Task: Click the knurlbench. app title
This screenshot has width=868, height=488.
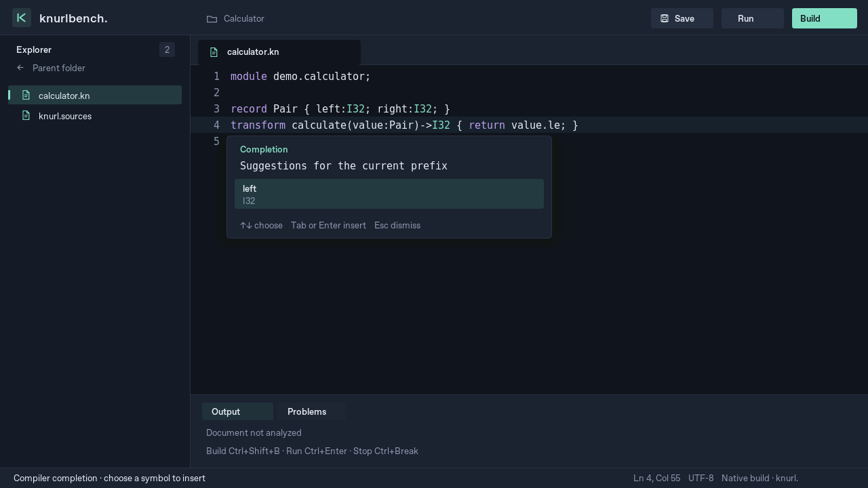Action: point(73,18)
